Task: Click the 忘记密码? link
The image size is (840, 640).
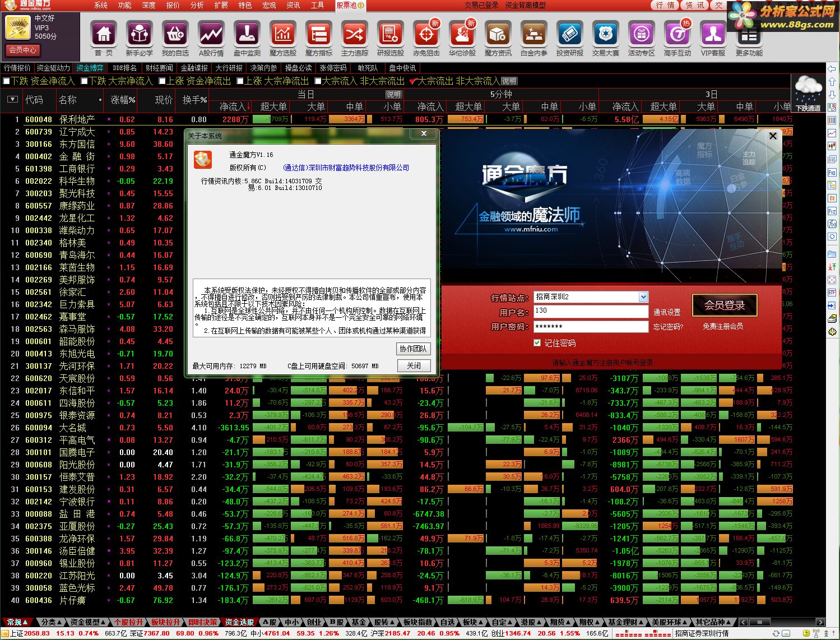Action: (x=668, y=327)
